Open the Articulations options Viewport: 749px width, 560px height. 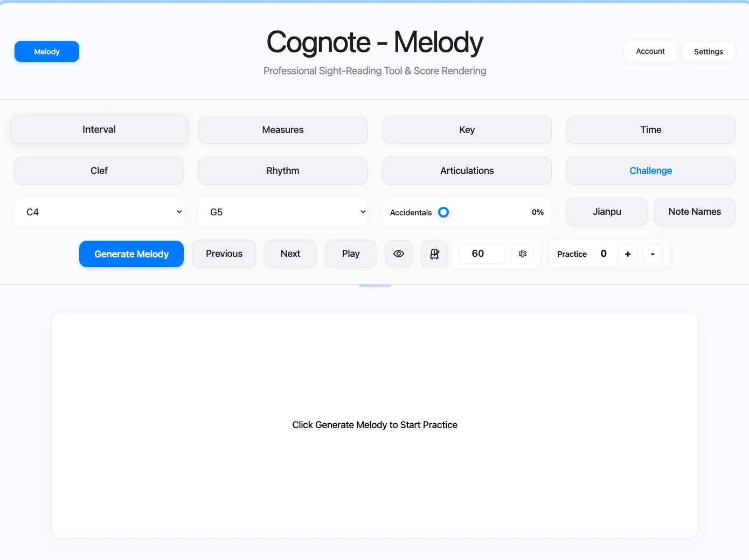(467, 171)
